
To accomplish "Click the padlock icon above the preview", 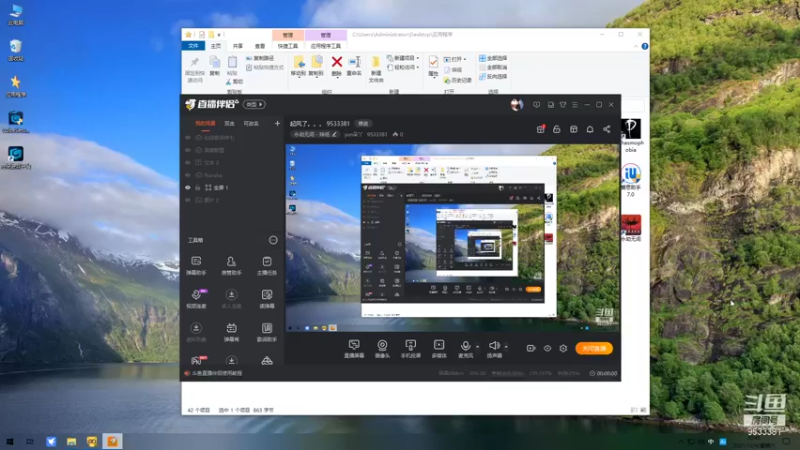I will point(557,129).
